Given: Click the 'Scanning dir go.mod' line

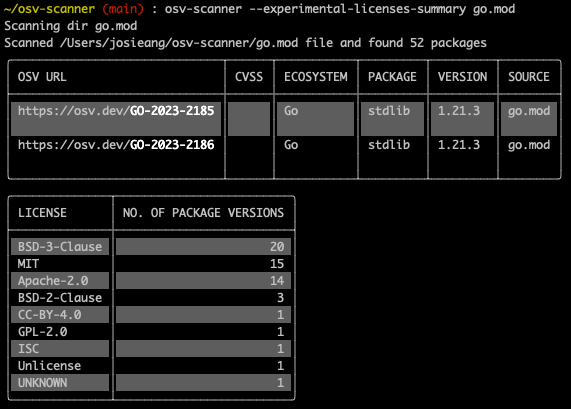Looking at the screenshot, I should coord(71,26).
